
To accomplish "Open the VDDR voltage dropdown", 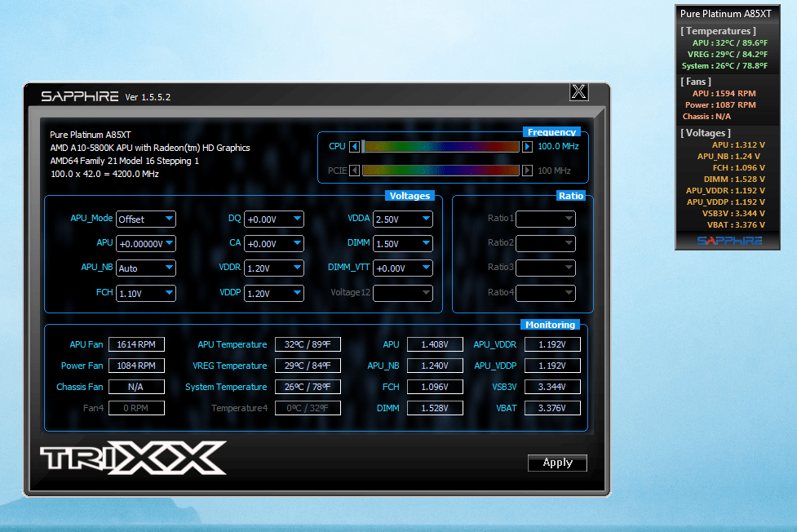I will click(274, 268).
